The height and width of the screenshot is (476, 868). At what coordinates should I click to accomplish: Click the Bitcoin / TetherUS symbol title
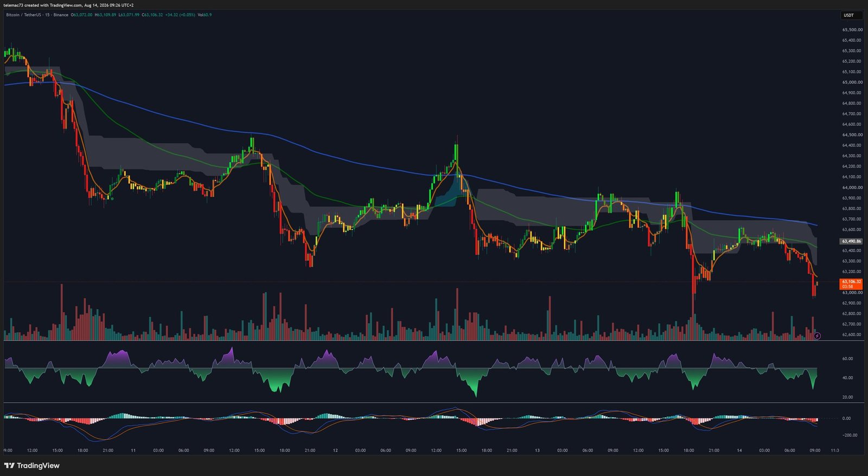click(x=24, y=15)
